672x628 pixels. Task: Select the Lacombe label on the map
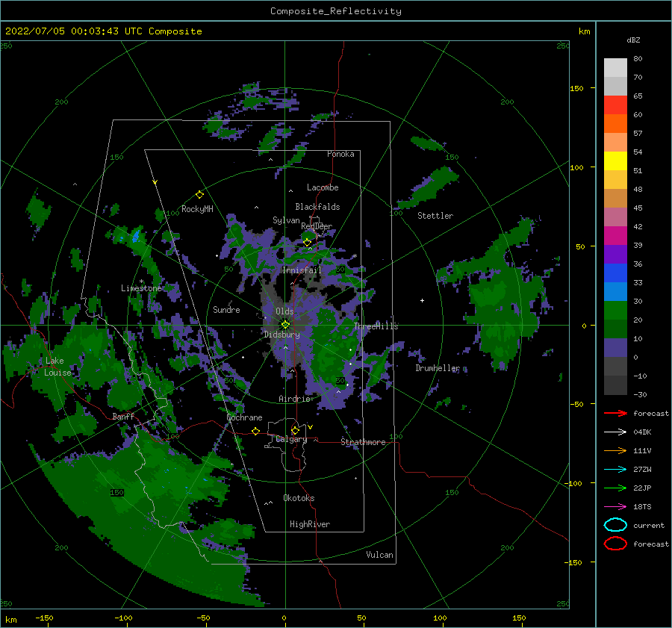[323, 187]
